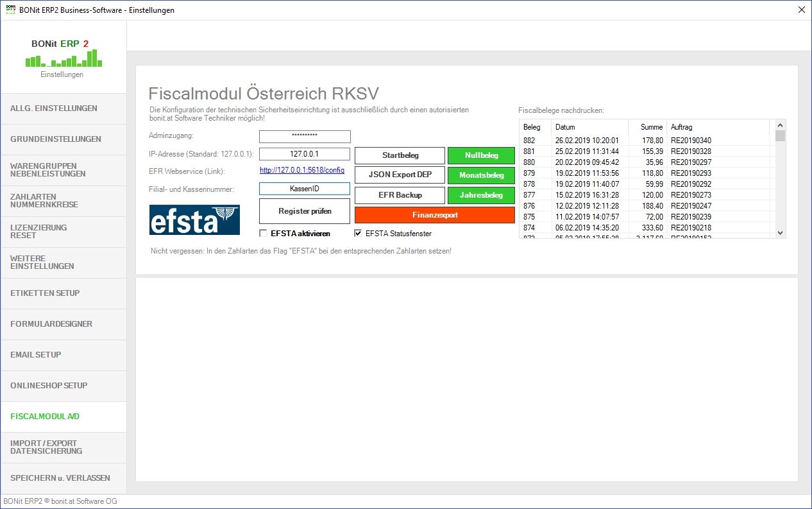The image size is (812, 509).
Task: Click the Summe column header
Action: click(x=647, y=127)
